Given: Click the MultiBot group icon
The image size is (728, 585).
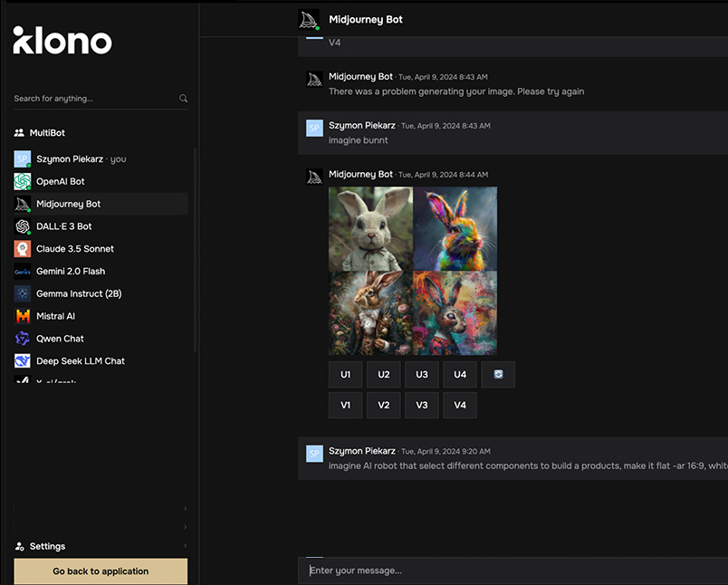Looking at the screenshot, I should pos(19,133).
